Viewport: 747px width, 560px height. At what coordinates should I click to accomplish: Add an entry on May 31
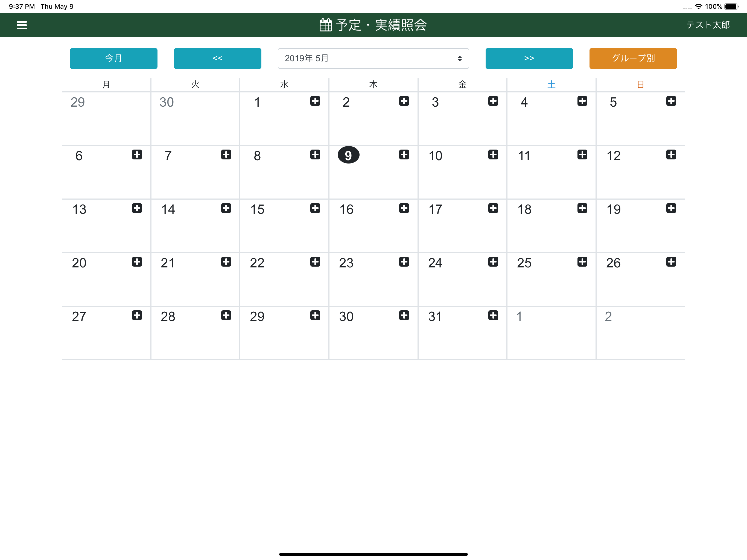tap(493, 316)
